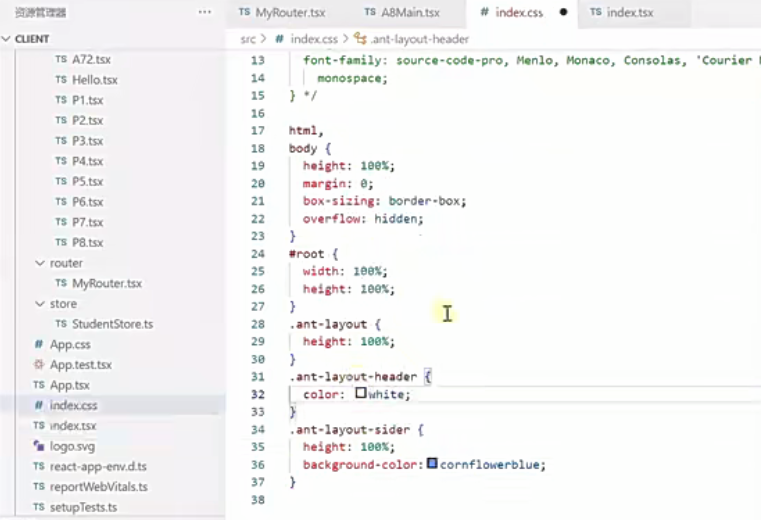Open App.test.tsx in the explorer
The width and height of the screenshot is (761, 520).
(81, 365)
